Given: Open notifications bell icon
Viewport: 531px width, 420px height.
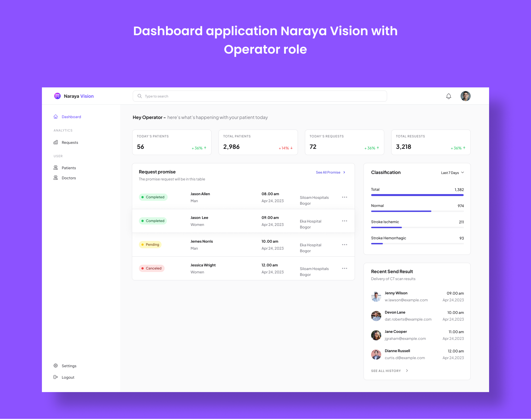Looking at the screenshot, I should (x=449, y=96).
